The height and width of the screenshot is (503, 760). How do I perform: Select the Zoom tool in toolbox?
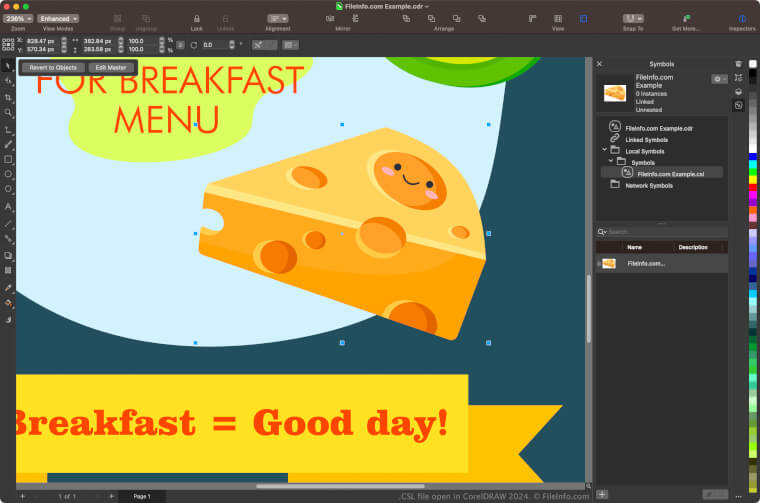(8, 113)
